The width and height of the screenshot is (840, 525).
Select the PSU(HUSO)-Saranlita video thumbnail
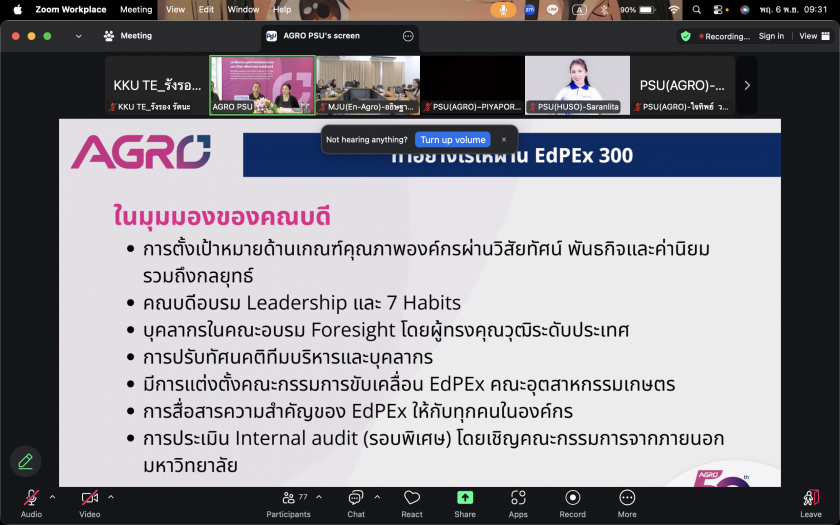(577, 85)
